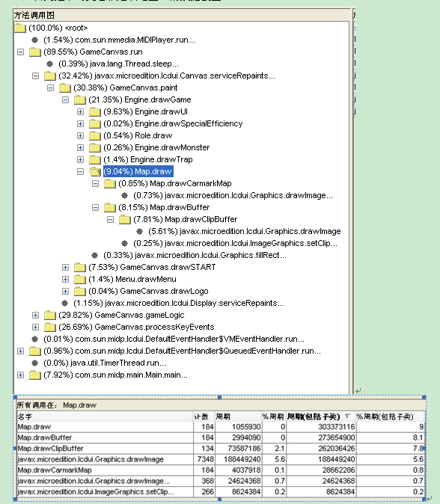Select the ImageGraphics.setClip table row
Viewport: 440px width, 504px height.
point(221,492)
